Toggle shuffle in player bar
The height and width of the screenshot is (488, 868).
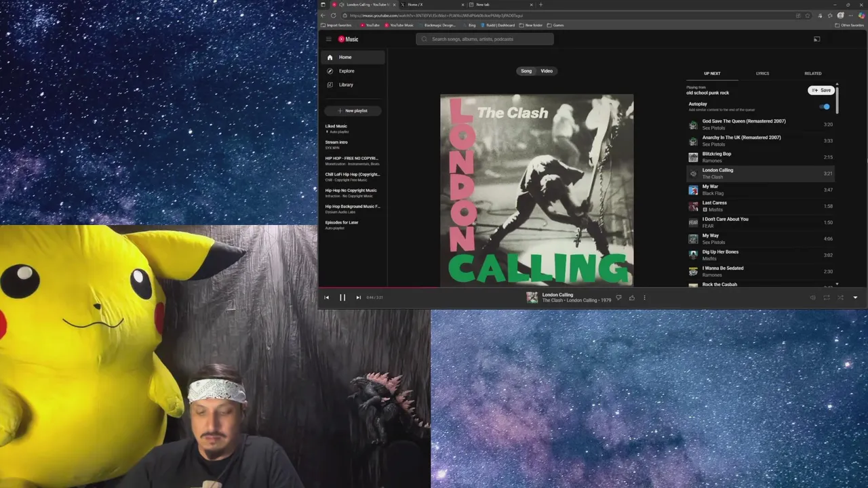point(840,298)
